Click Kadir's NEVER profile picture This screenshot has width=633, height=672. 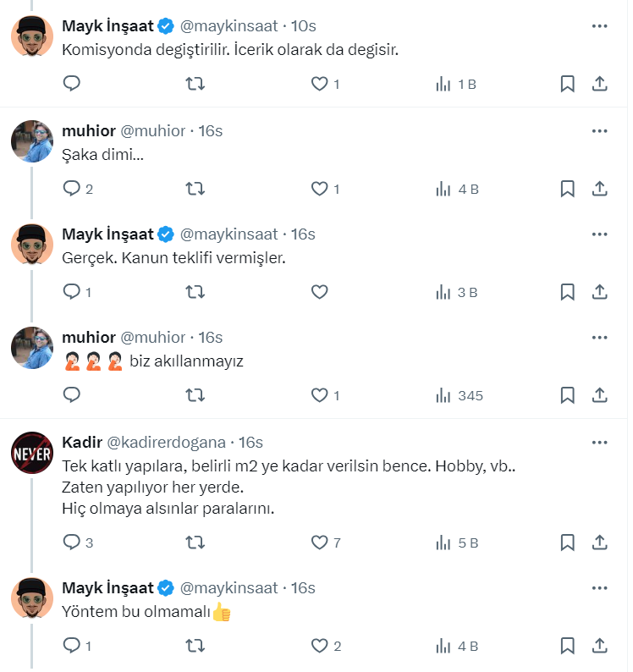(x=33, y=454)
